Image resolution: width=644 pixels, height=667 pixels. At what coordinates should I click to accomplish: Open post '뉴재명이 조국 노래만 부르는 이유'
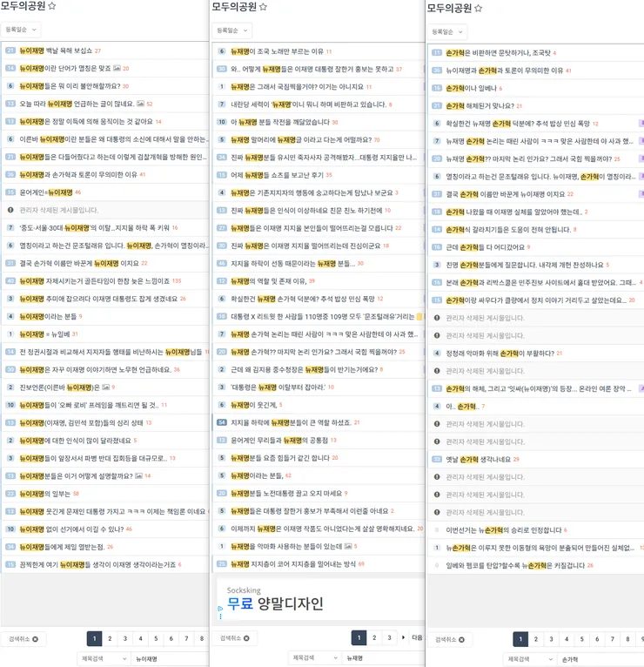[x=277, y=51]
